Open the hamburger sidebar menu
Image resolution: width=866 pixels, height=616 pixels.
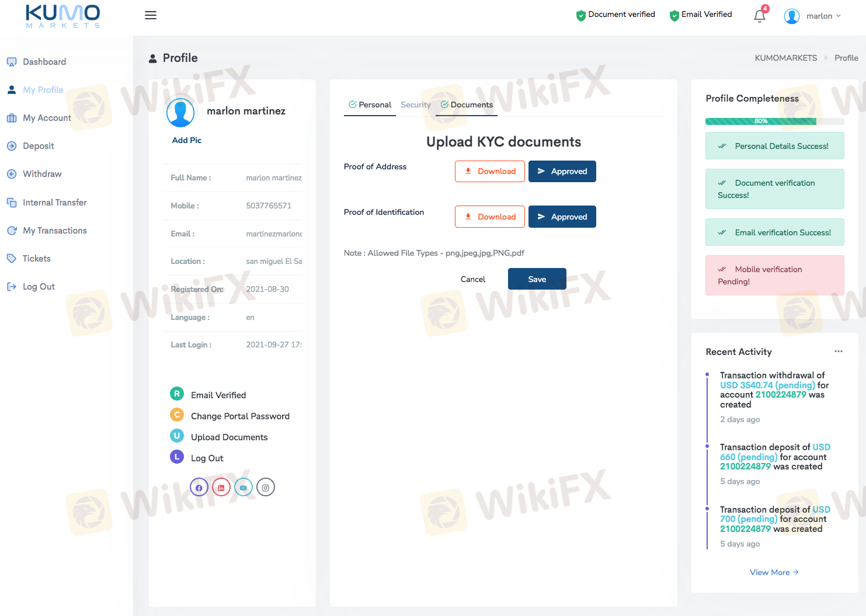click(x=151, y=15)
